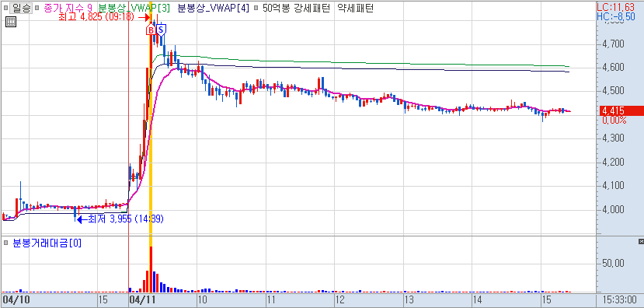Click the 0,00% change label
Image resolution: width=644 pixels, height=308 pixels.
point(614,121)
